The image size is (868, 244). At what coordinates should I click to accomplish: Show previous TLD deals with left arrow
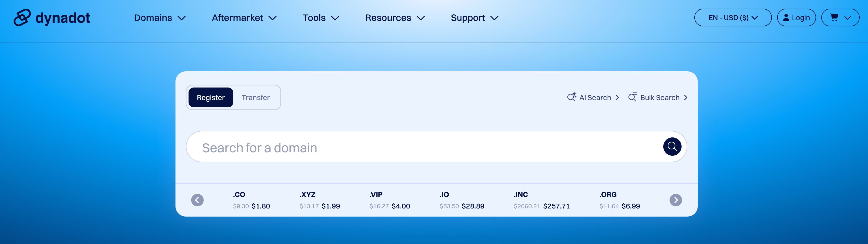coord(197,200)
